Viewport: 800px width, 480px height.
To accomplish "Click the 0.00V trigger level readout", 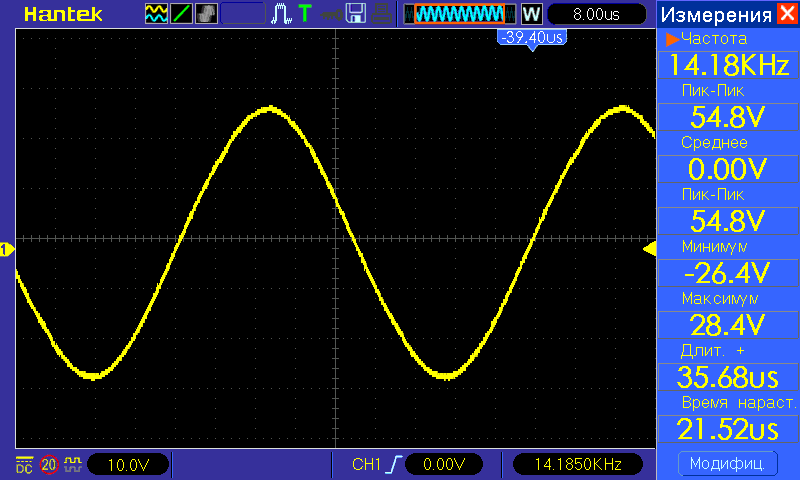I will 443,464.
